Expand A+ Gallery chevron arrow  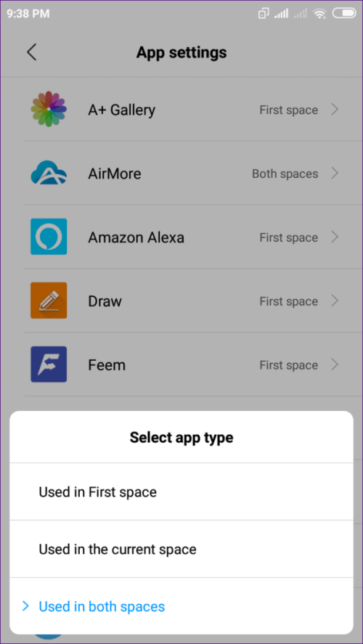335,109
